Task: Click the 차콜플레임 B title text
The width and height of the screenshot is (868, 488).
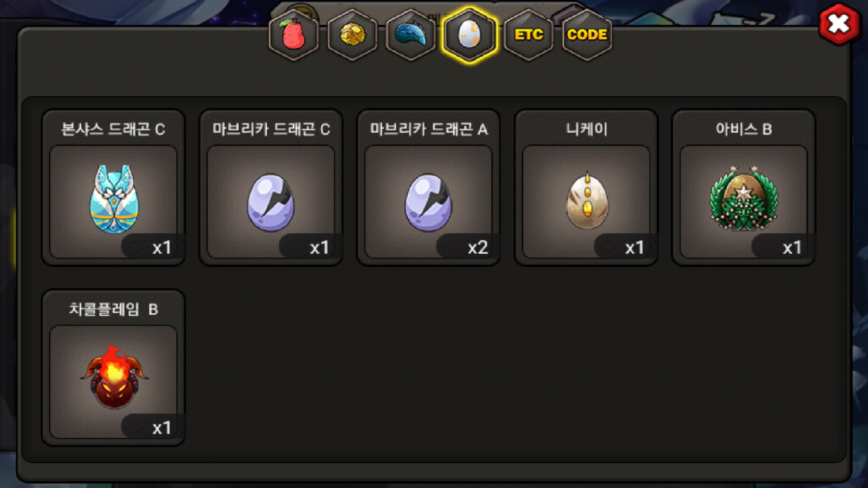Action: coord(113,309)
